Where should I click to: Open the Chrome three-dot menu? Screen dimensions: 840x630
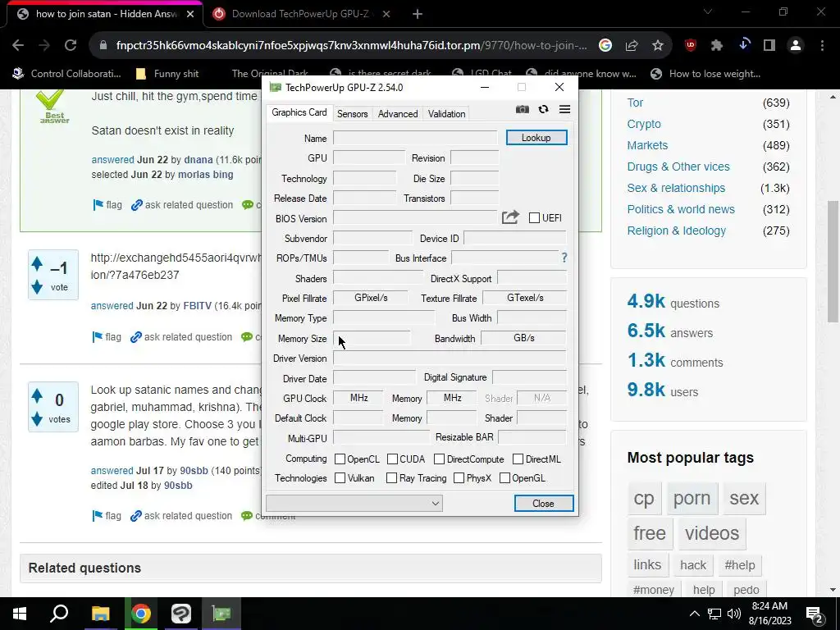pos(822,46)
